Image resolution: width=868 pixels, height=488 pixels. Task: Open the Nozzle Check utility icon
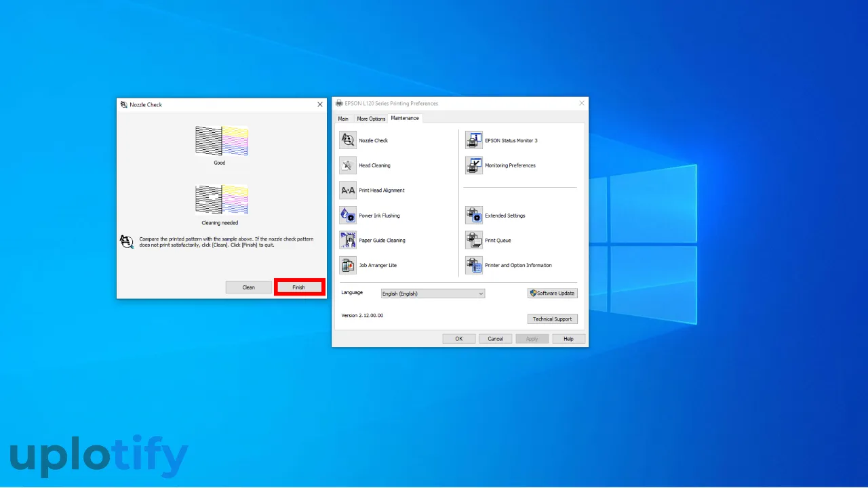pyautogui.click(x=348, y=140)
